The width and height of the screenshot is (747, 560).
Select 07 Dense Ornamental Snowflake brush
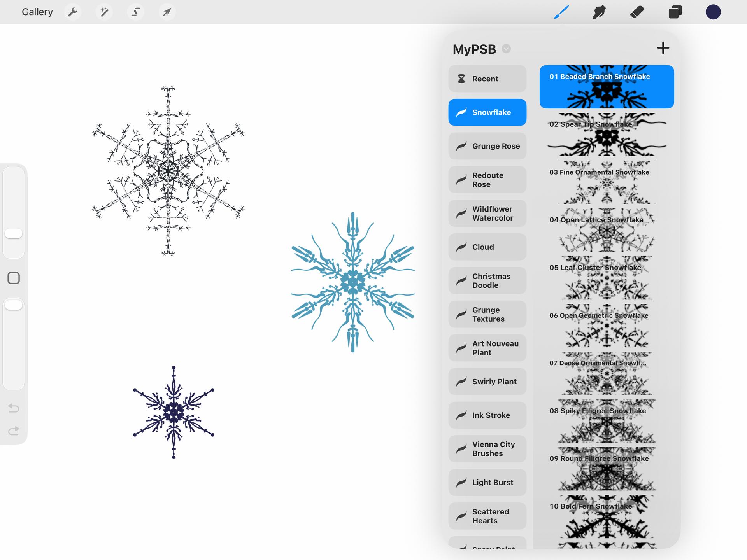tap(607, 373)
